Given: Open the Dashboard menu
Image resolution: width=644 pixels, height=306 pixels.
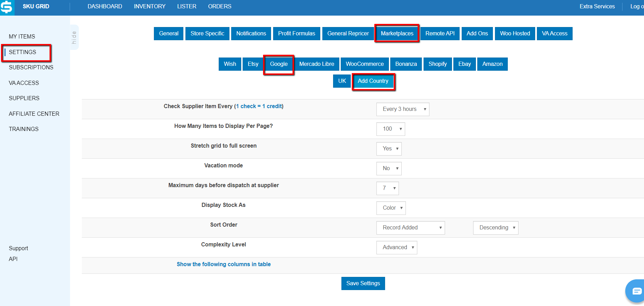Looking at the screenshot, I should coord(105,7).
